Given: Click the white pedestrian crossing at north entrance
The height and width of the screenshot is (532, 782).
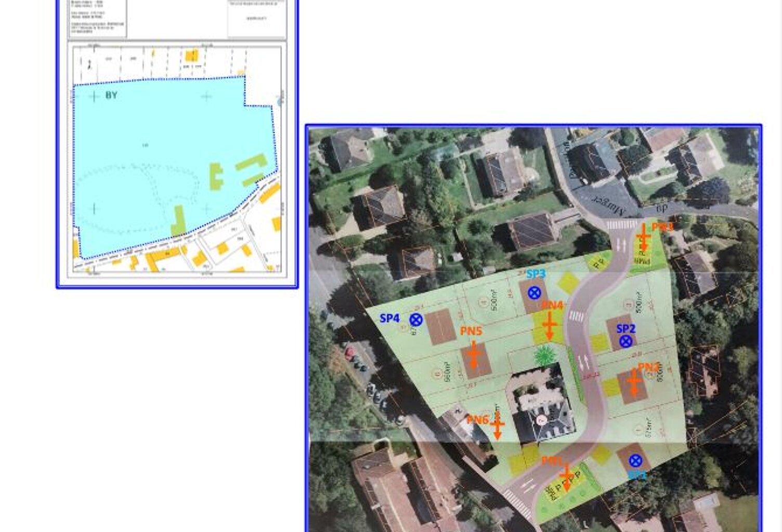Looking at the screenshot, I should (x=621, y=225).
